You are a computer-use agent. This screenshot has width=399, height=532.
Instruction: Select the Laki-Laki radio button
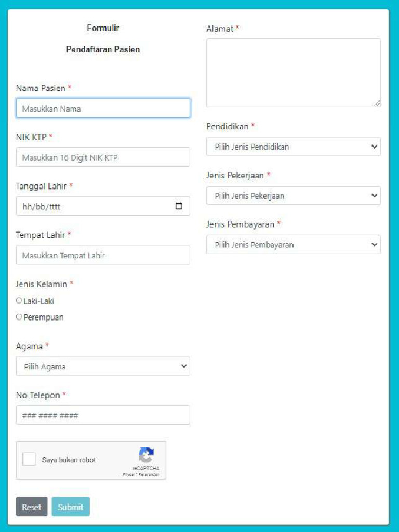pos(19,301)
